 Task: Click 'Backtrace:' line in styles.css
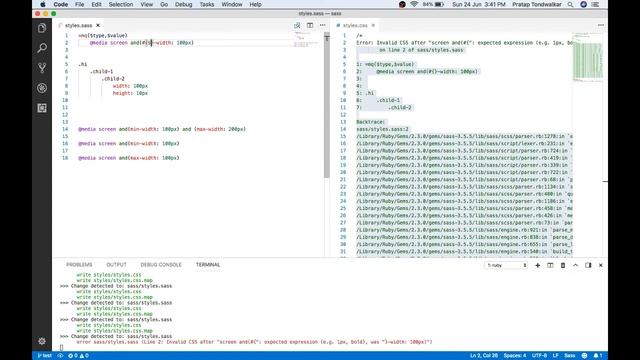pos(371,122)
